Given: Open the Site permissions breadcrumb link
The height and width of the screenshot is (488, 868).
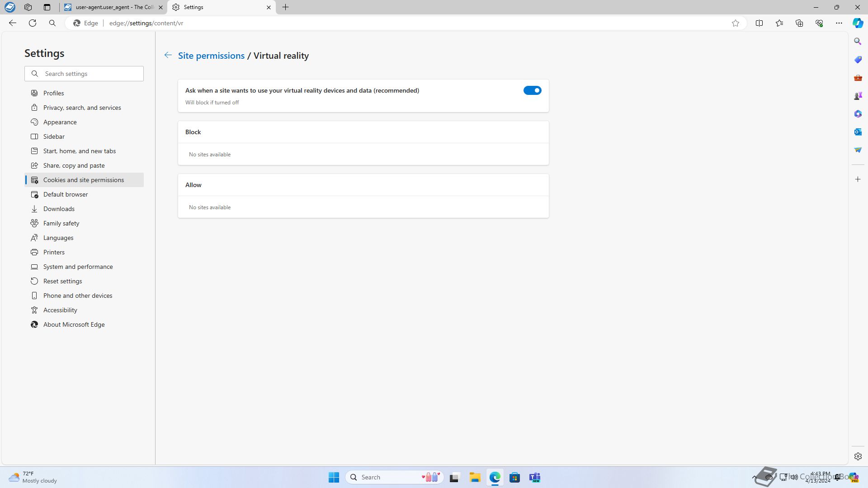Looking at the screenshot, I should click(211, 56).
